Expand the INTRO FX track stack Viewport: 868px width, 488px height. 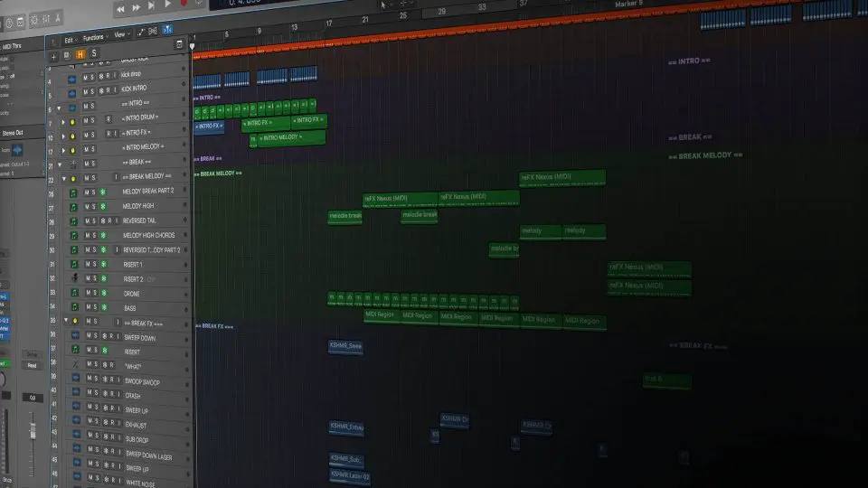point(62,136)
